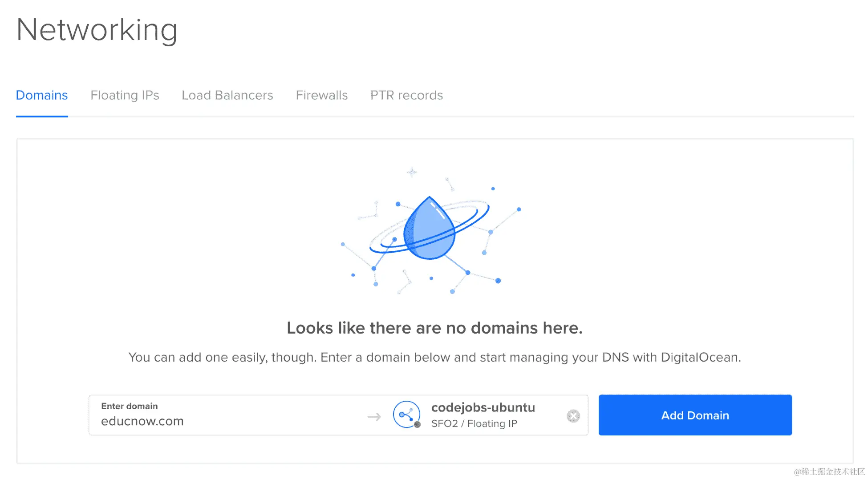Viewport: 868px width, 479px height.
Task: Select the Firewalls tab
Action: point(322,95)
